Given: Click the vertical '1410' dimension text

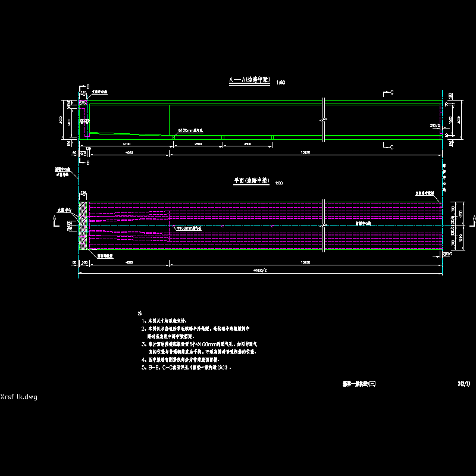Looking at the screenshot, I should pyautogui.click(x=69, y=123).
